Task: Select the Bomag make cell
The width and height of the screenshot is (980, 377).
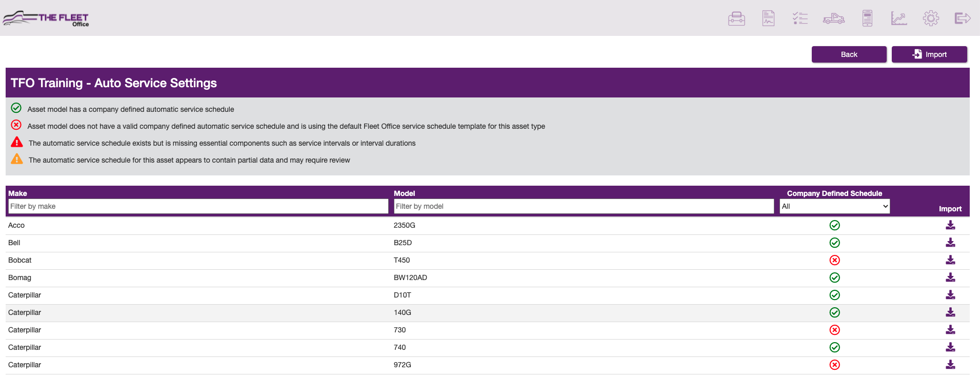Action: click(19, 277)
